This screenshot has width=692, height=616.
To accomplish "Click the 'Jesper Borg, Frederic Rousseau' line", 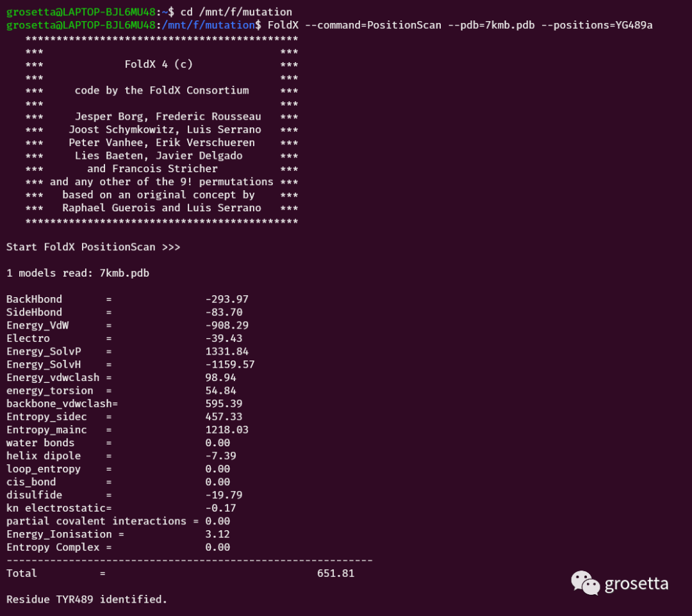I will click(x=168, y=117).
